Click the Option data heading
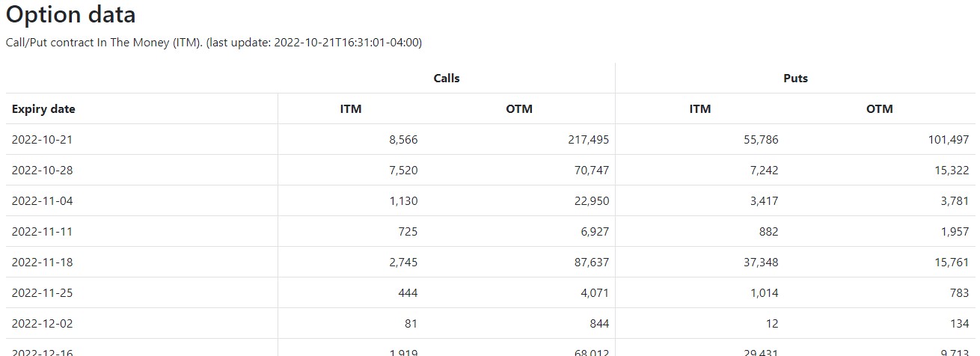980x356 pixels. 71,15
